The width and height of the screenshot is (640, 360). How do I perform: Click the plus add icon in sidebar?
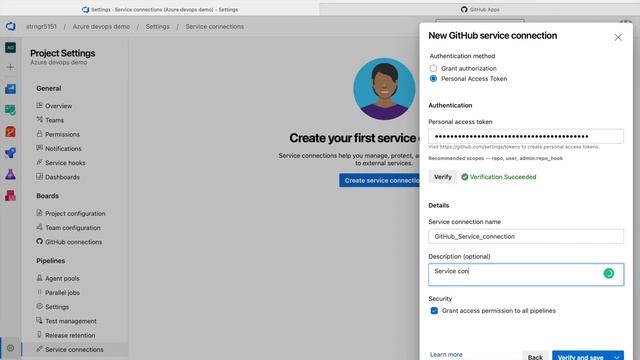pos(11,67)
